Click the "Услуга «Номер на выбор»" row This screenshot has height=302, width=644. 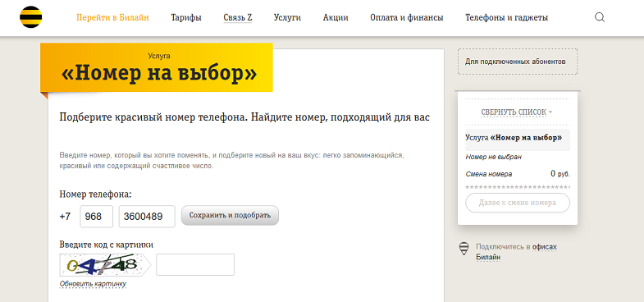point(518,140)
